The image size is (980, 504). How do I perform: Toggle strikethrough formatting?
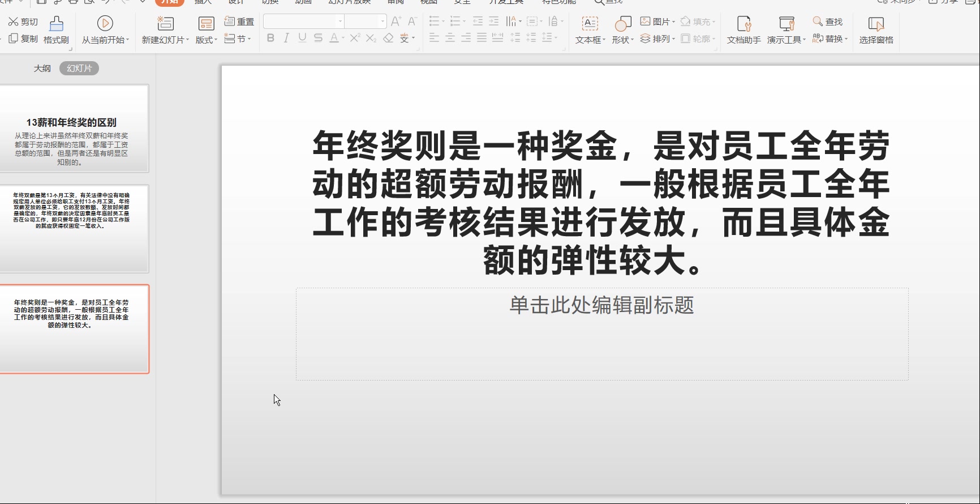(x=318, y=38)
